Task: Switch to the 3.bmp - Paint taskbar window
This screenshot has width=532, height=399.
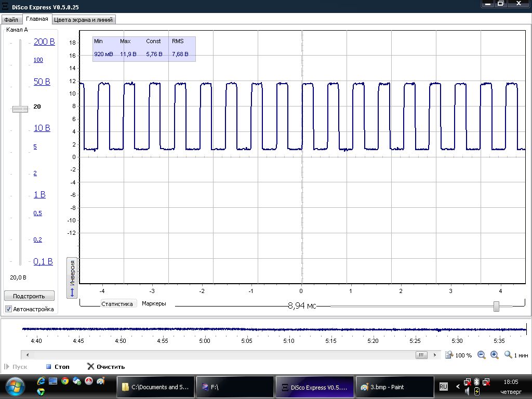Action: click(x=394, y=387)
